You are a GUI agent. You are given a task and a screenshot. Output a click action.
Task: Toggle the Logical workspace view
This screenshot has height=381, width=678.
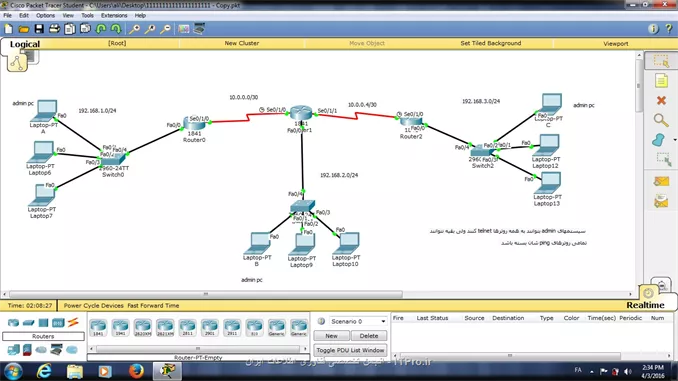point(25,44)
